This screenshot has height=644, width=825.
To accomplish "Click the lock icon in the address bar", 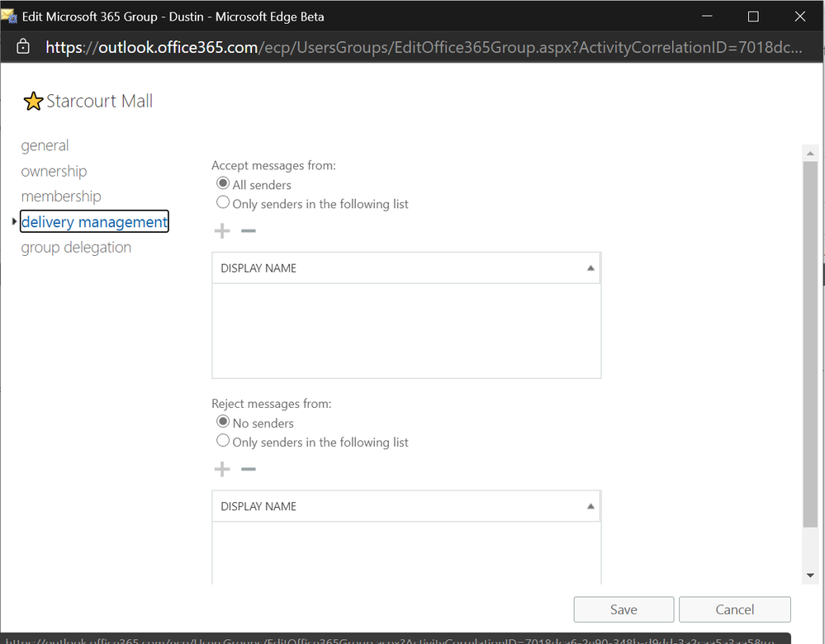I will pyautogui.click(x=23, y=47).
